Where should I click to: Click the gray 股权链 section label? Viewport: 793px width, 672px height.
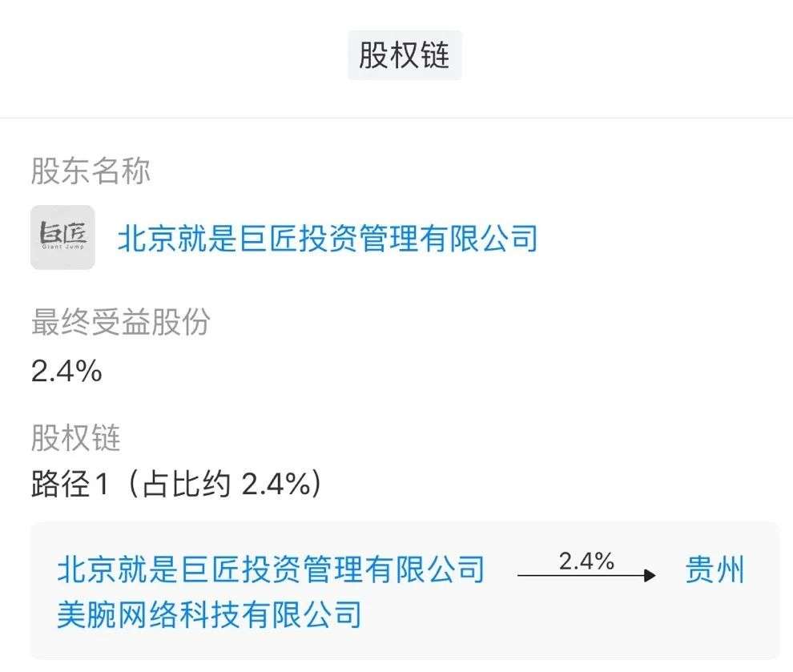coord(75,438)
